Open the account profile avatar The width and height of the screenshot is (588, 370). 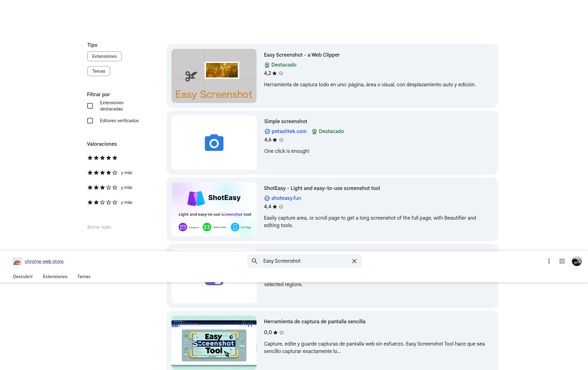(x=577, y=261)
